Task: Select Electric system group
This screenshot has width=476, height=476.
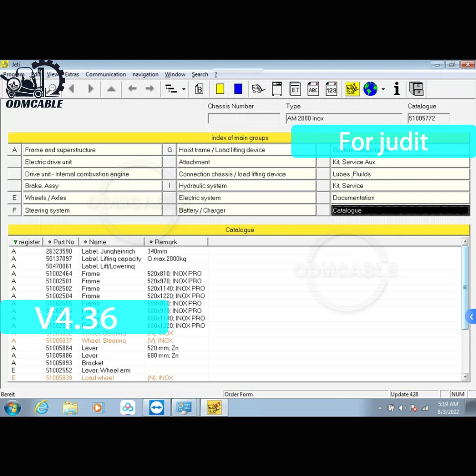Action: [246, 198]
